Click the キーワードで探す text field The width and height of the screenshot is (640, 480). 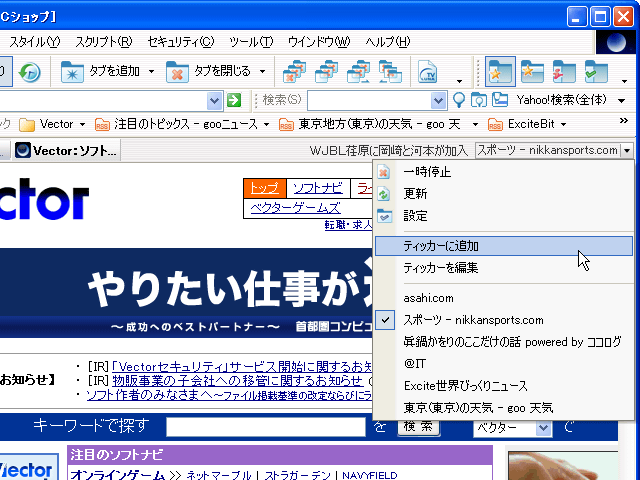(x=266, y=427)
